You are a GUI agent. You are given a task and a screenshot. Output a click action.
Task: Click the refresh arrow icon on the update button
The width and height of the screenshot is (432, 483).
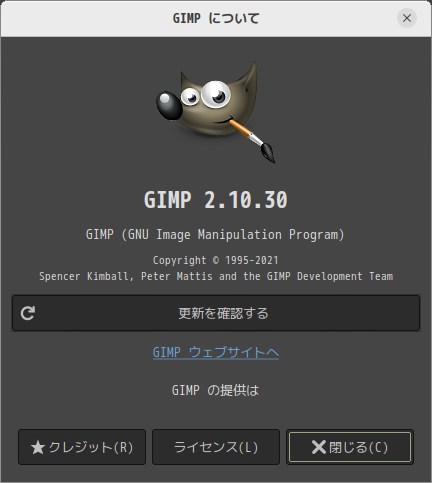(x=28, y=313)
